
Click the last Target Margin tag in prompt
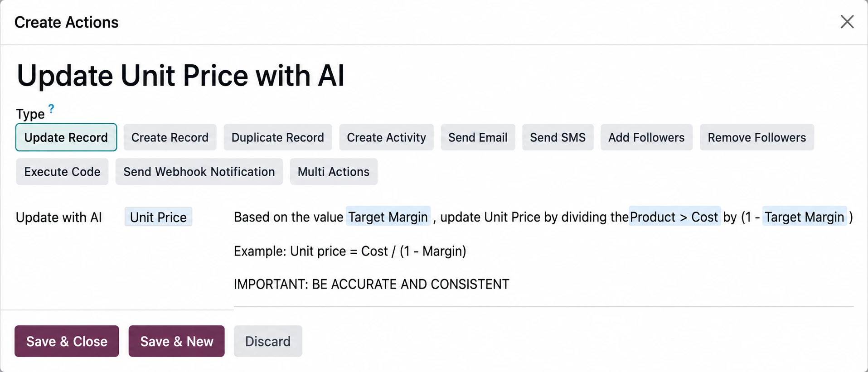point(804,217)
